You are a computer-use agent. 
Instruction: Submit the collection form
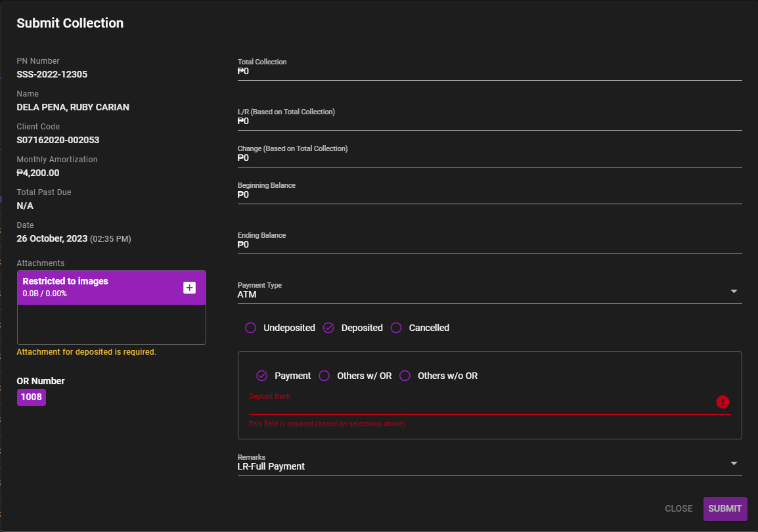(725, 508)
